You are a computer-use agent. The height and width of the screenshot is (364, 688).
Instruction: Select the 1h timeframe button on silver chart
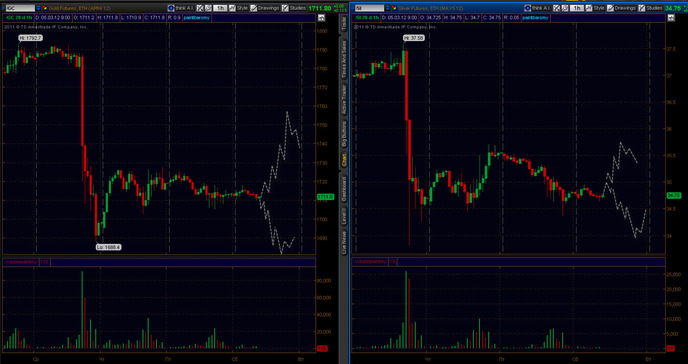577,8
